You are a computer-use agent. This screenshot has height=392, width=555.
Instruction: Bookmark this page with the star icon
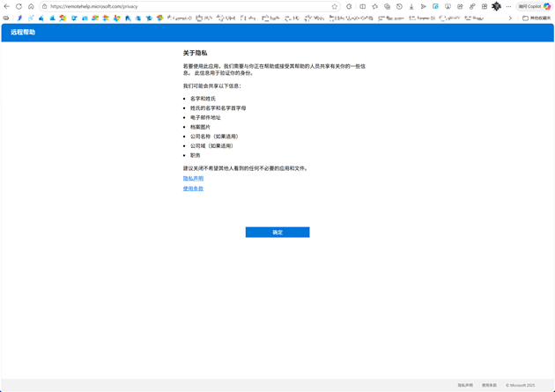coord(335,6)
